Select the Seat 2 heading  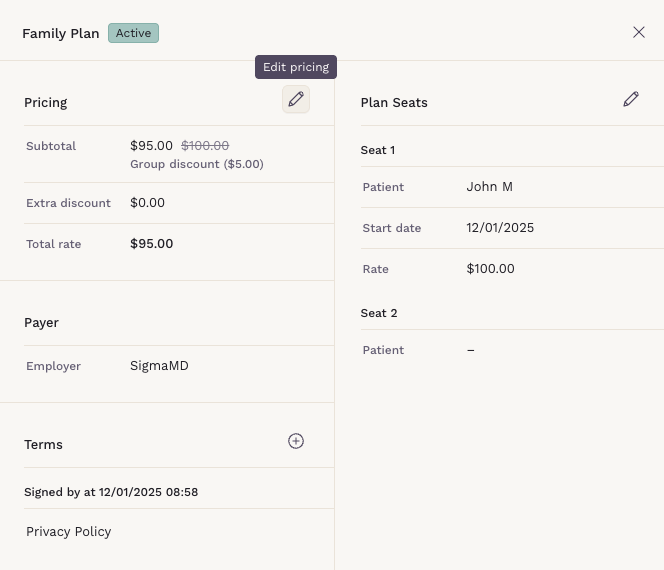click(x=379, y=313)
